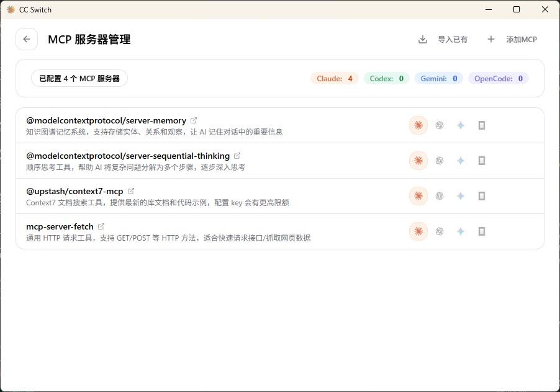The image size is (560, 392).
Task: Enable OpenCode icon for mcp-server-fetch
Action: [x=482, y=231]
